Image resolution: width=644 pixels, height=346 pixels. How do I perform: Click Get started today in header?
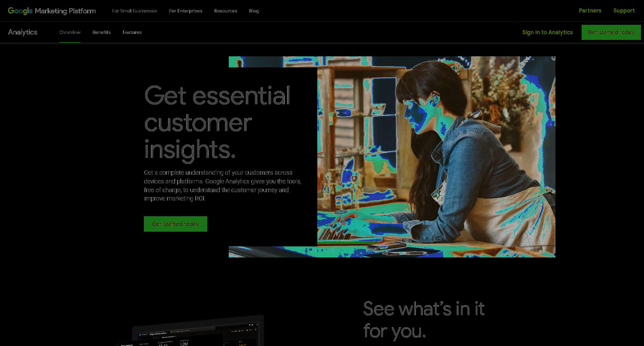click(611, 32)
